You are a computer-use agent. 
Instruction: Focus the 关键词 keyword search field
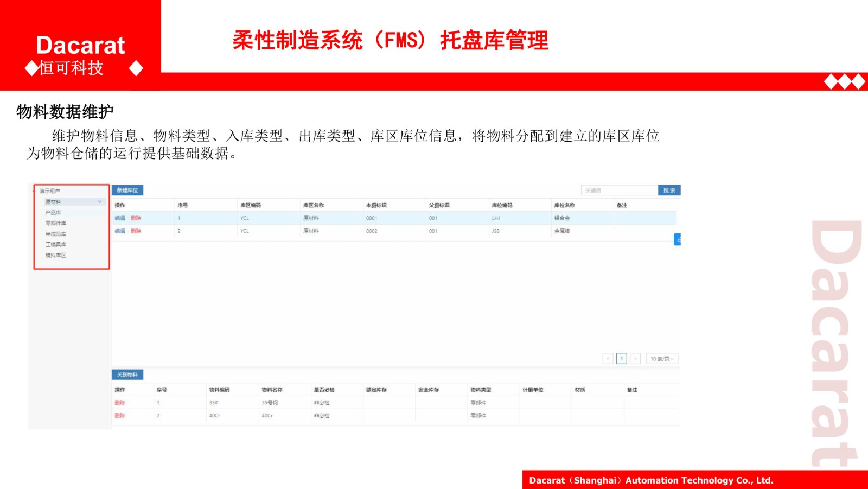(619, 190)
